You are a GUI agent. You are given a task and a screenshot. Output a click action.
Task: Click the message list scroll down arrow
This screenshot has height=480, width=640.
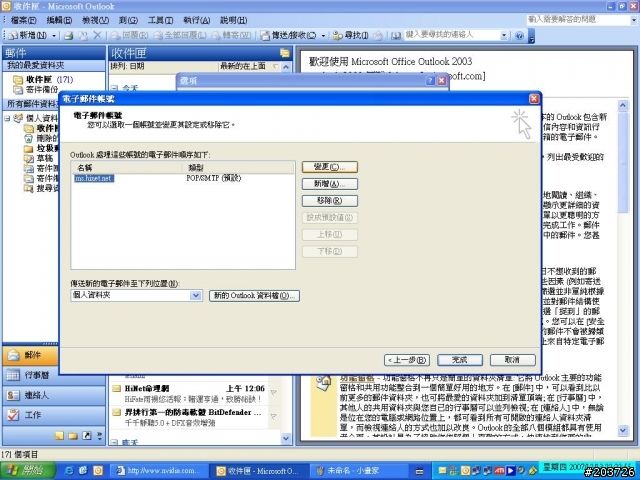[286, 438]
